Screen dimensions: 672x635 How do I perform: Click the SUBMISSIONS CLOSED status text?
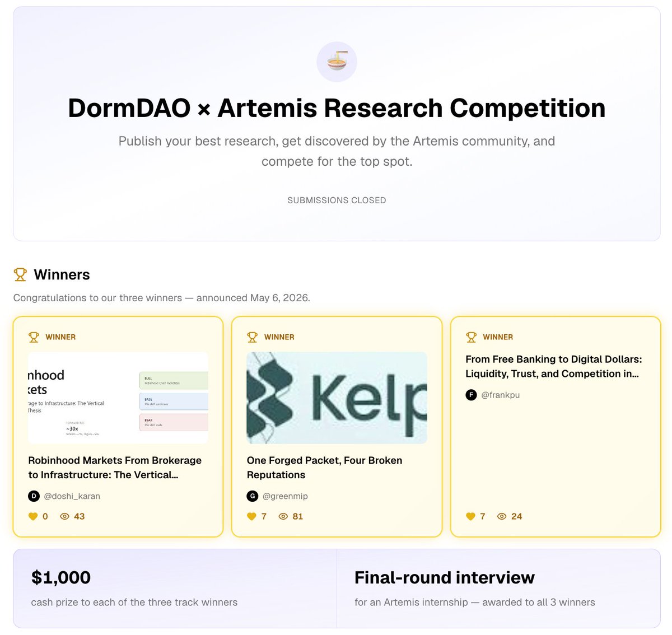click(x=337, y=200)
